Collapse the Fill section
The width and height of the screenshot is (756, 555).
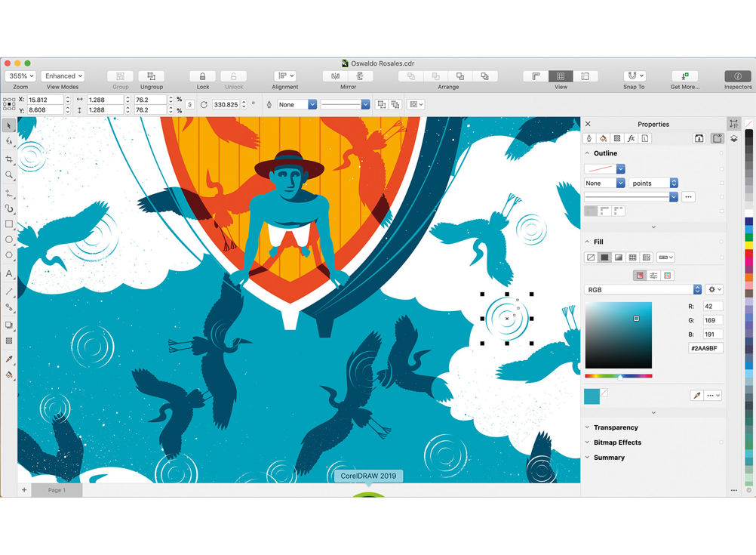(587, 242)
